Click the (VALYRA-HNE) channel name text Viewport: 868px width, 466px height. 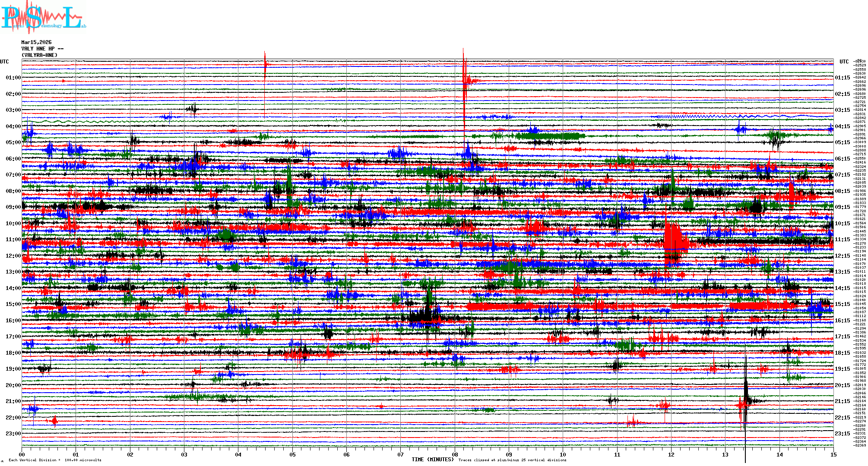pos(39,55)
